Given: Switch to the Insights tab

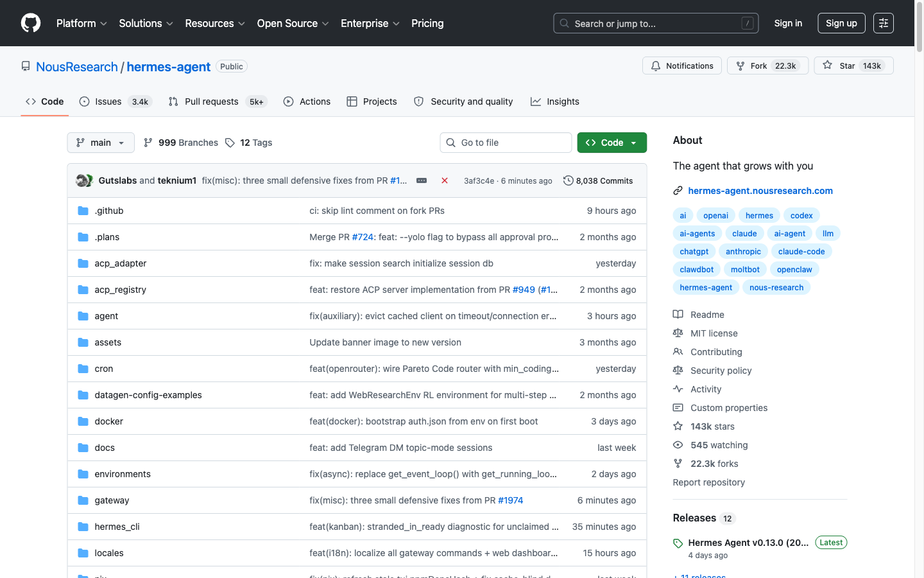Looking at the screenshot, I should click(x=555, y=101).
